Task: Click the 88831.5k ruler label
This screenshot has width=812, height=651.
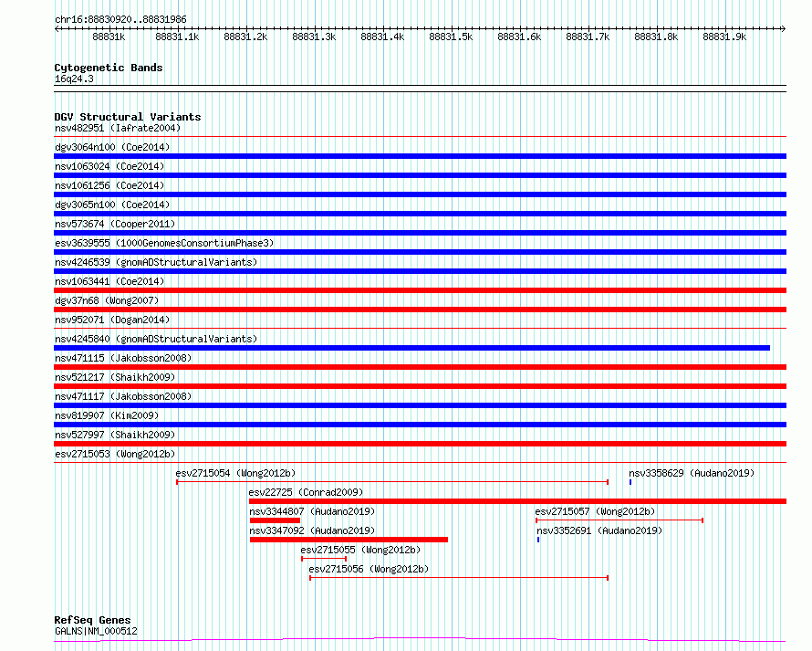Action: pyautogui.click(x=451, y=37)
